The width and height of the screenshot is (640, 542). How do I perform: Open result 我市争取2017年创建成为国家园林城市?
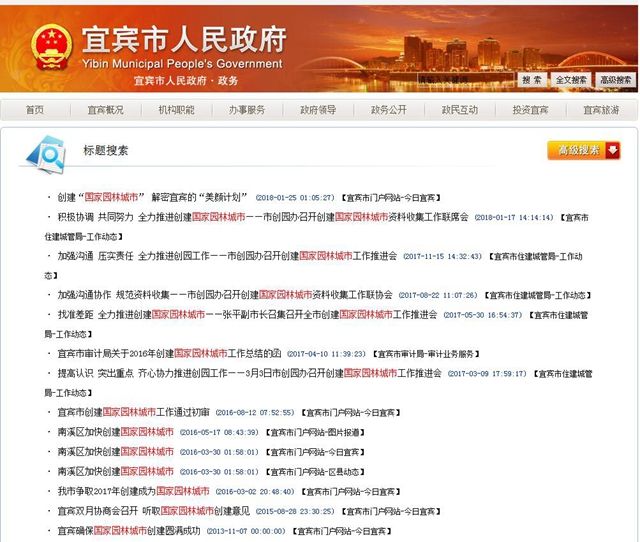click(x=133, y=491)
